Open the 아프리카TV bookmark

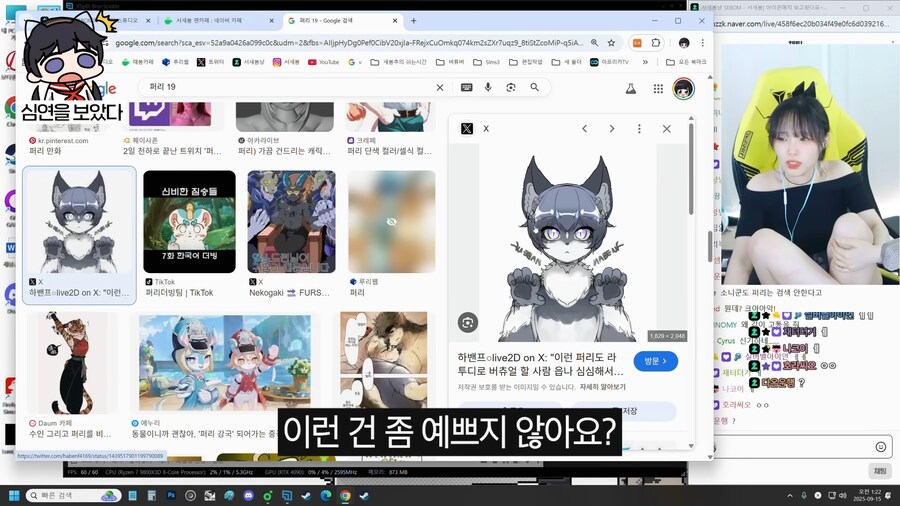tap(610, 62)
